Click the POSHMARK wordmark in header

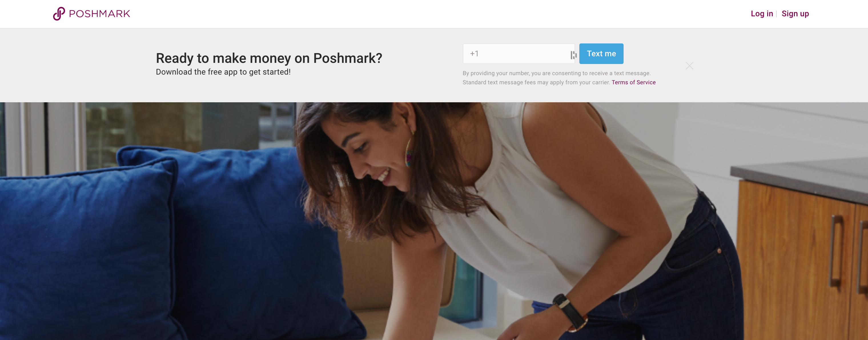click(x=99, y=14)
